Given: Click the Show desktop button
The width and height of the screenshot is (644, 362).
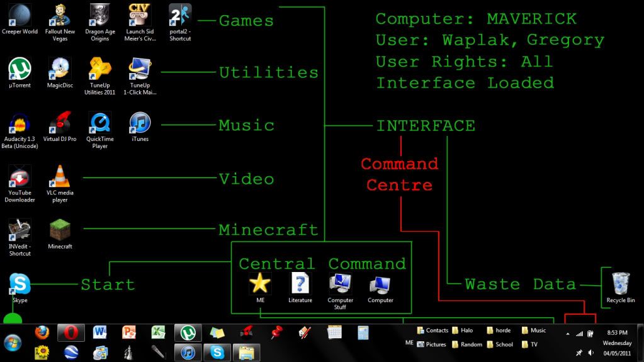Looking at the screenshot, I should [x=640, y=342].
